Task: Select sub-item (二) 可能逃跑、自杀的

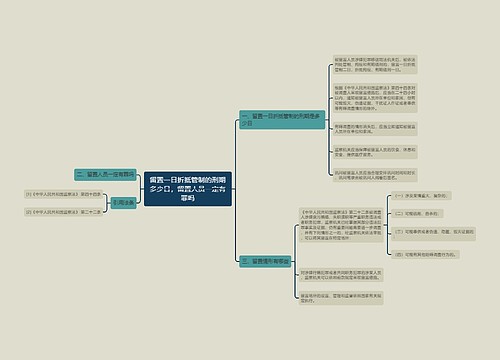Action: tap(417, 213)
